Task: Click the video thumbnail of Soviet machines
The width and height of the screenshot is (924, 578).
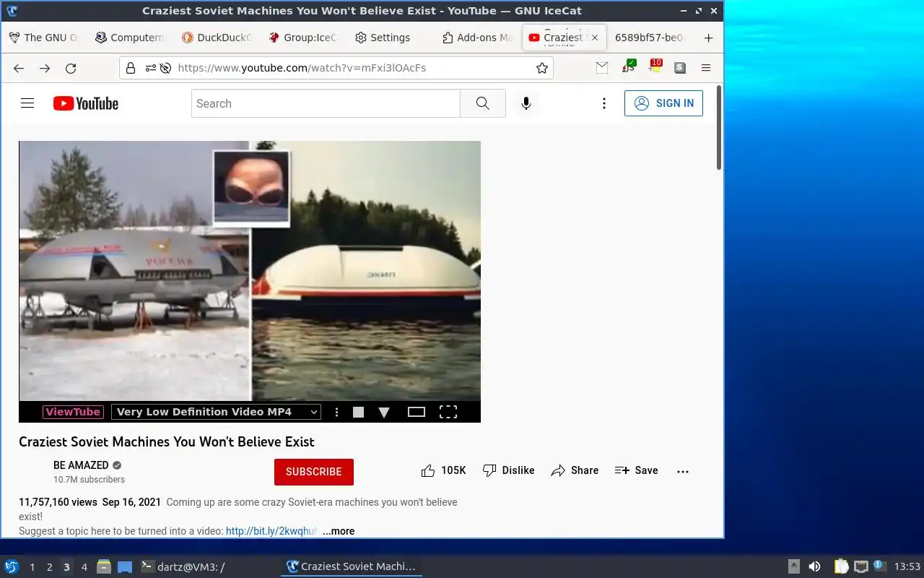Action: pyautogui.click(x=250, y=271)
